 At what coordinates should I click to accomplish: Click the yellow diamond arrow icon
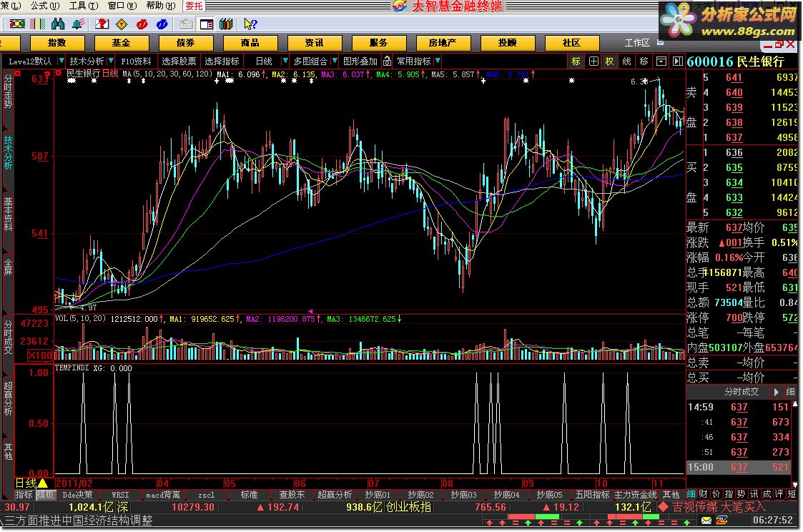(122, 24)
